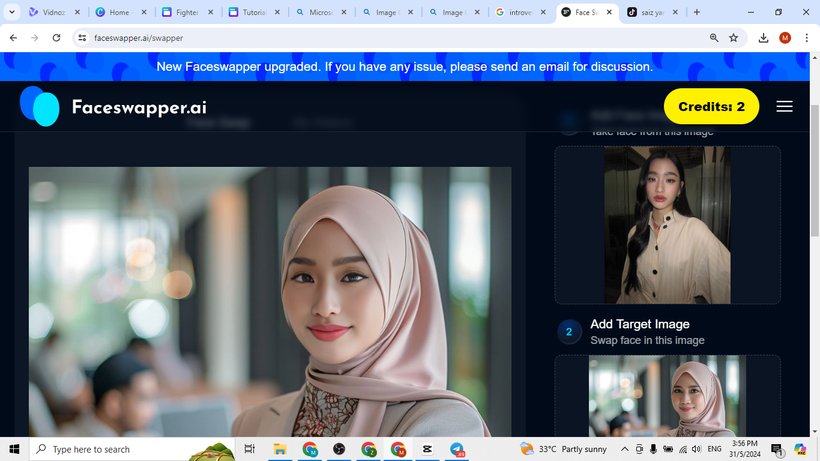Screen dimensions: 820x461
Task: Open a new browser tab
Action: (697, 12)
